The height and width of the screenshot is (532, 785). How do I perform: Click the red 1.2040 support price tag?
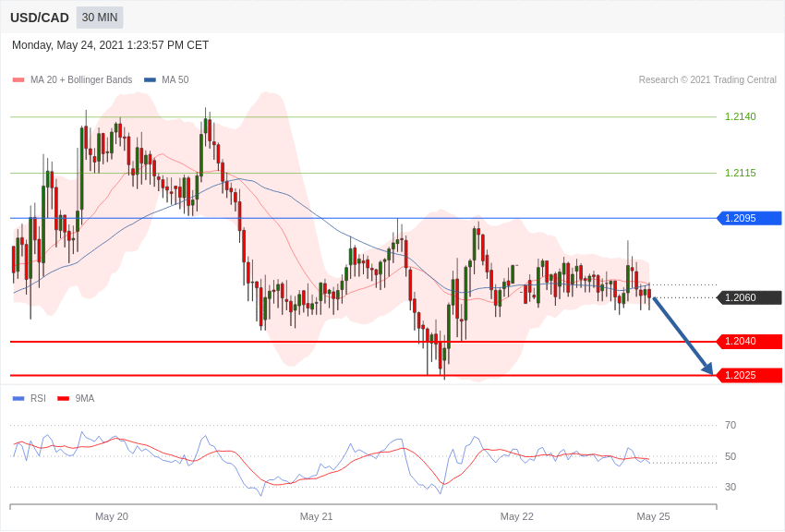coord(750,342)
